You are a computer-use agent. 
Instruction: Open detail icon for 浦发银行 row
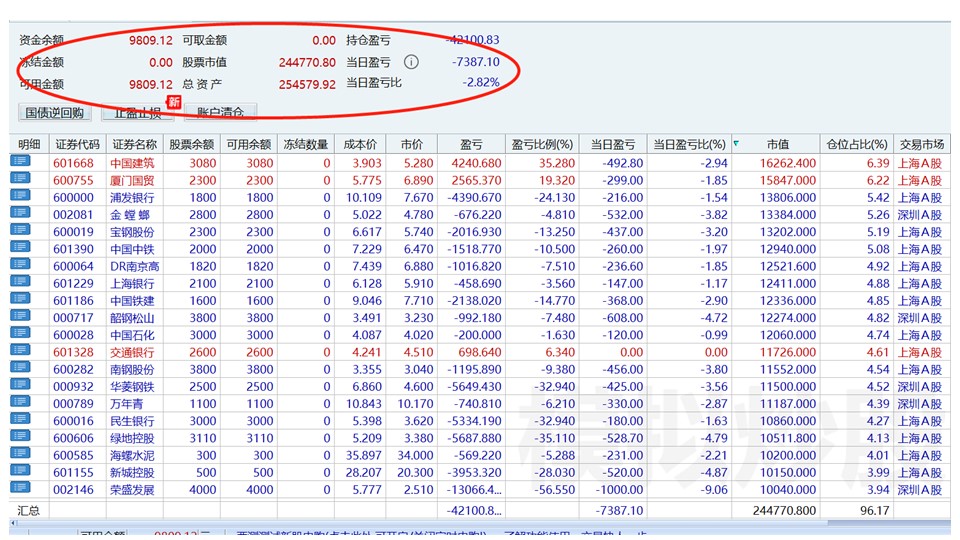click(x=20, y=195)
